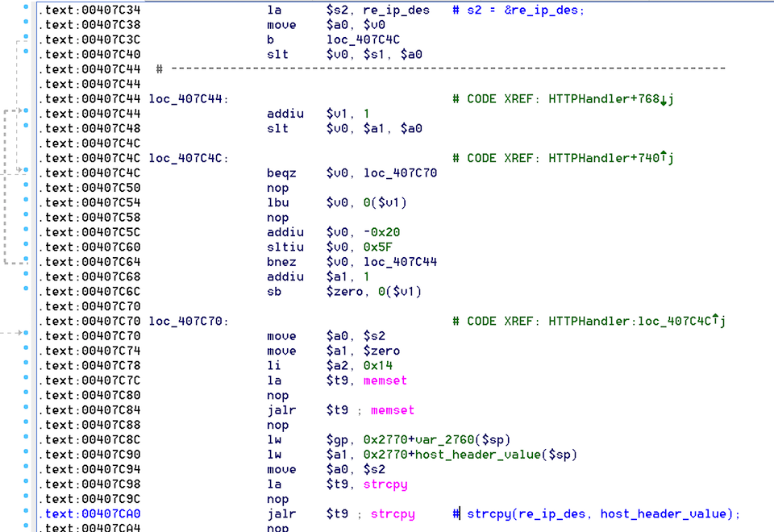Image resolution: width=774 pixels, height=532 pixels.
Task: Toggle breakpoint dot at address 00407CA0
Action: point(26,510)
